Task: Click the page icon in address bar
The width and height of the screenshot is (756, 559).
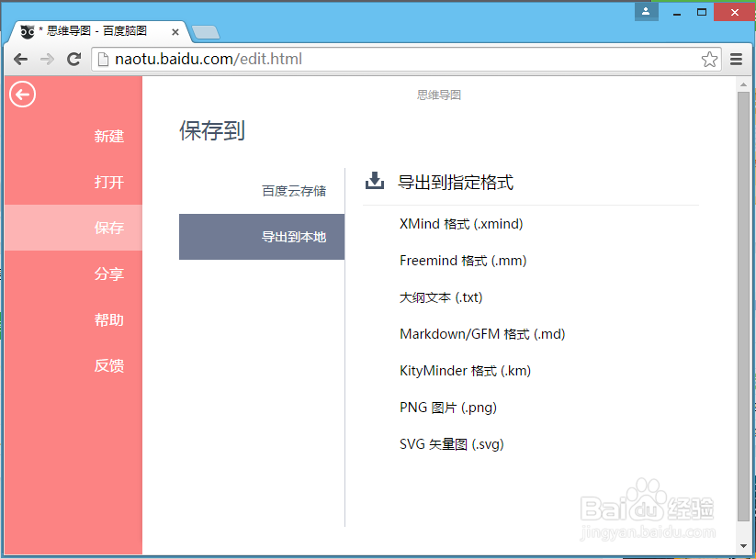Action: pyautogui.click(x=103, y=60)
